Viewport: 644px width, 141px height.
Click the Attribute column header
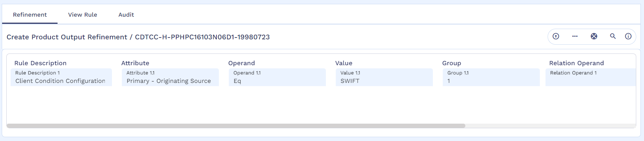[135, 63]
